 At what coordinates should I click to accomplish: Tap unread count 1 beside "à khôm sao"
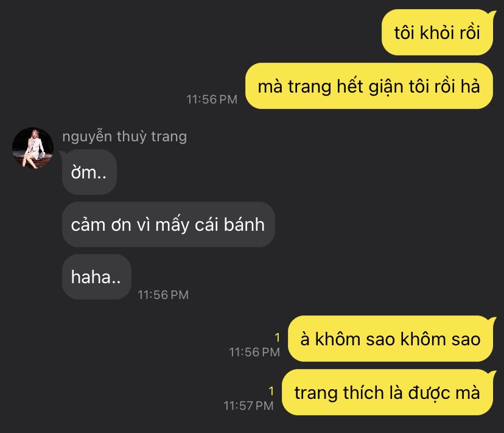pos(278,337)
